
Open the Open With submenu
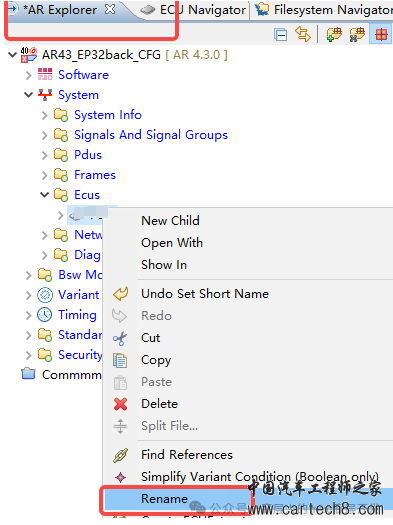tap(172, 243)
